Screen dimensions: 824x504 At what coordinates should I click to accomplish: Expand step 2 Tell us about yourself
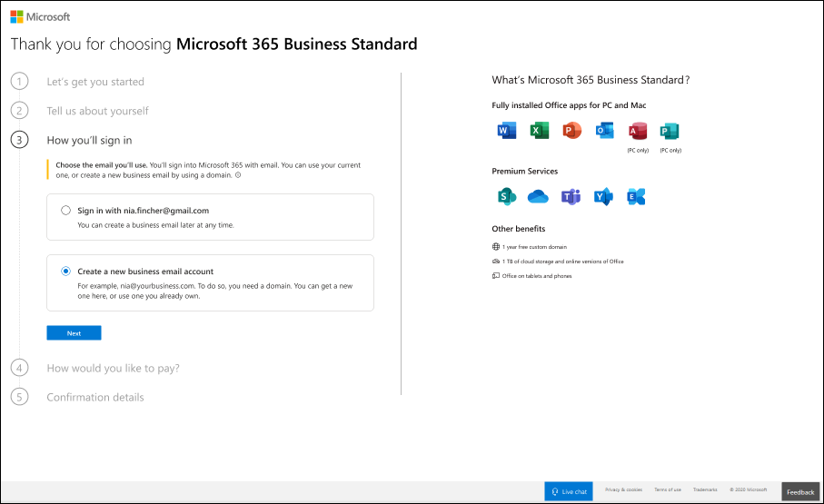97,111
